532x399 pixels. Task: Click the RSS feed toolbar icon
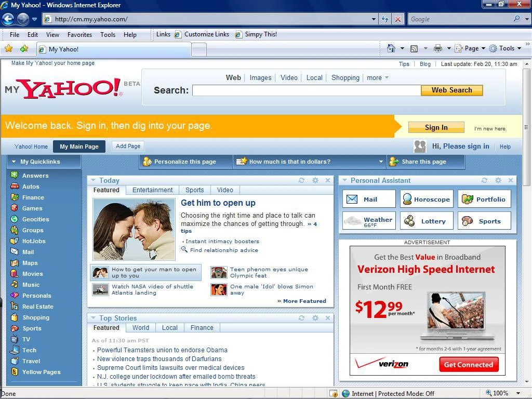[x=414, y=48]
